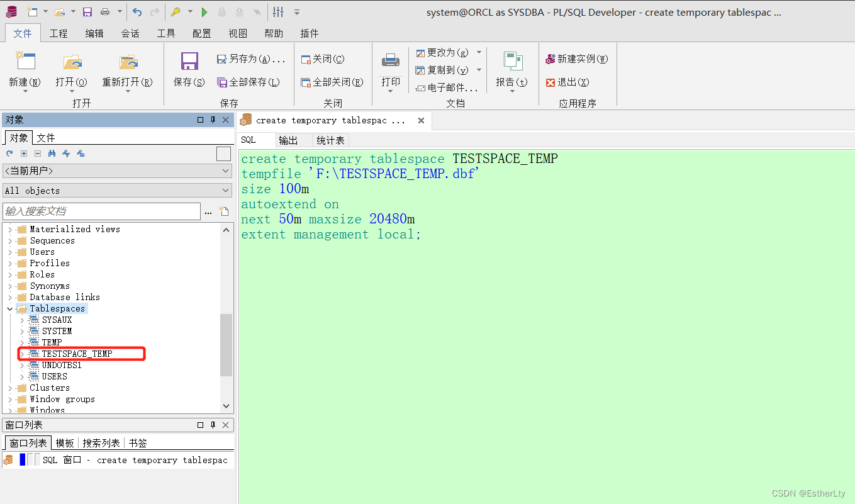Expand the TESTSPACE_TEMP tablespace node

point(23,354)
